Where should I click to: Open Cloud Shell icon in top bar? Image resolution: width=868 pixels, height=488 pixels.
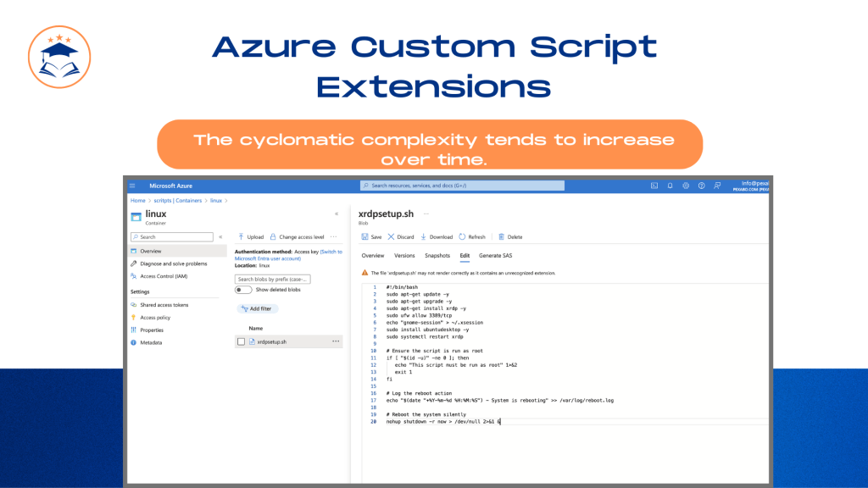(x=654, y=186)
